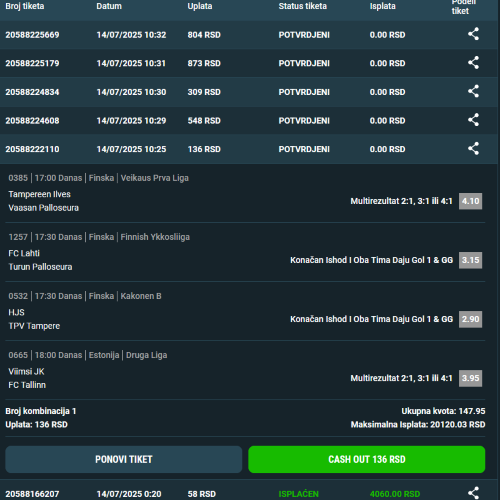Share ticket 20588225179

coord(473,63)
